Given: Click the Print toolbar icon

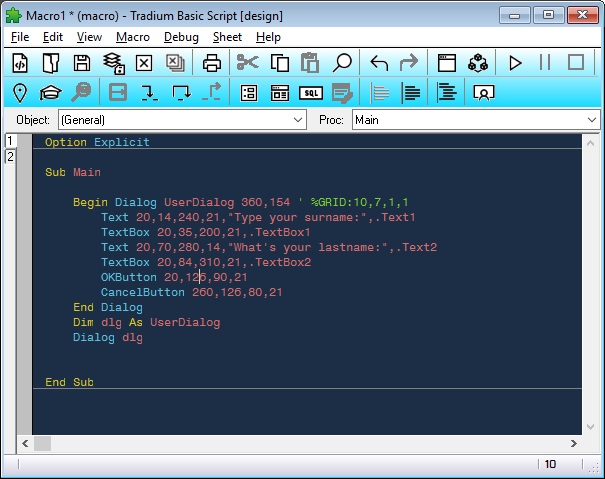Looking at the screenshot, I should click(212, 63).
